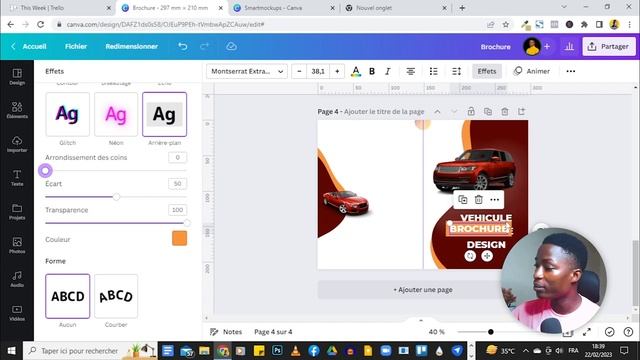Viewport: 640px width, 360px height.
Task: Toggle bulleted list formatting
Action: click(433, 71)
